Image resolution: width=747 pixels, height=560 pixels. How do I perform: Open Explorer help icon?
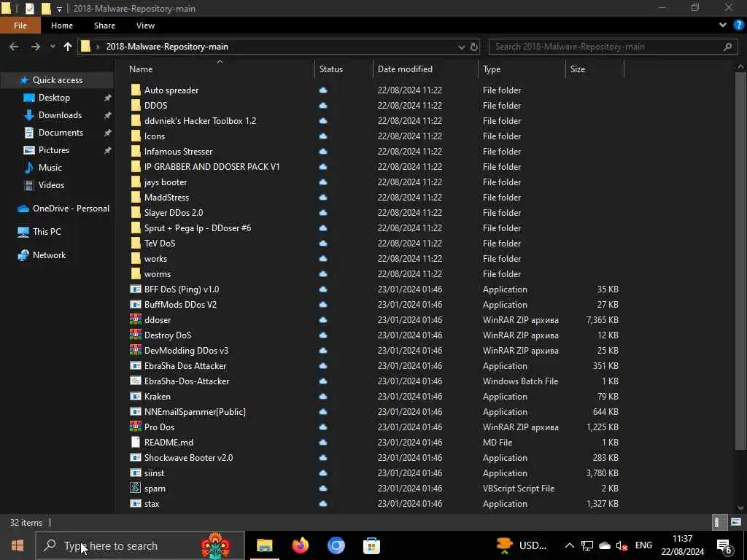pos(739,25)
